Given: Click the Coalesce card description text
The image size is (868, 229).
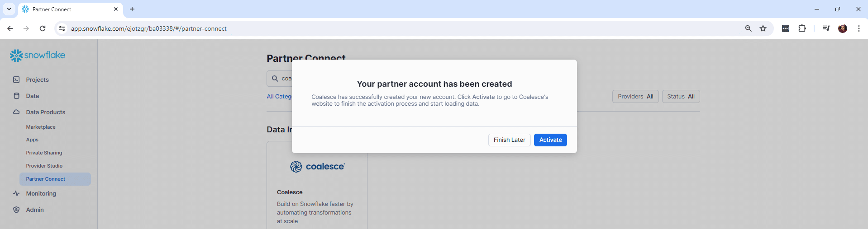Looking at the screenshot, I should click(x=315, y=212).
